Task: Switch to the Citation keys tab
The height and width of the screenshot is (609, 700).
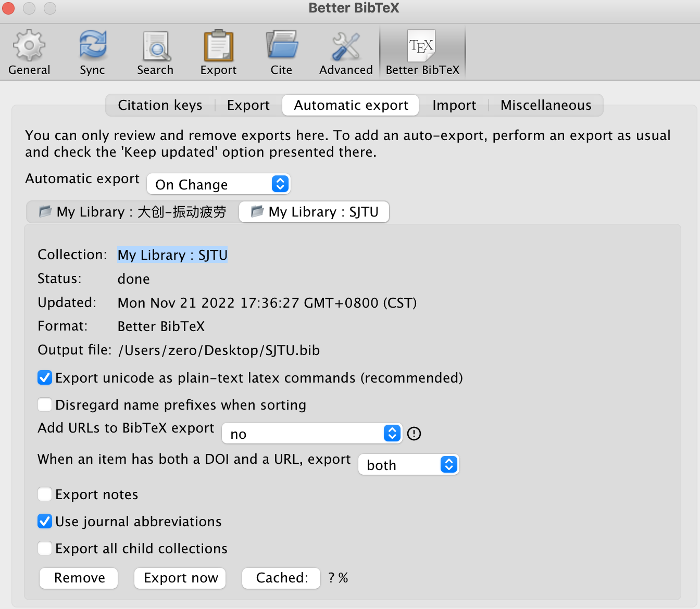Action: coord(160,105)
